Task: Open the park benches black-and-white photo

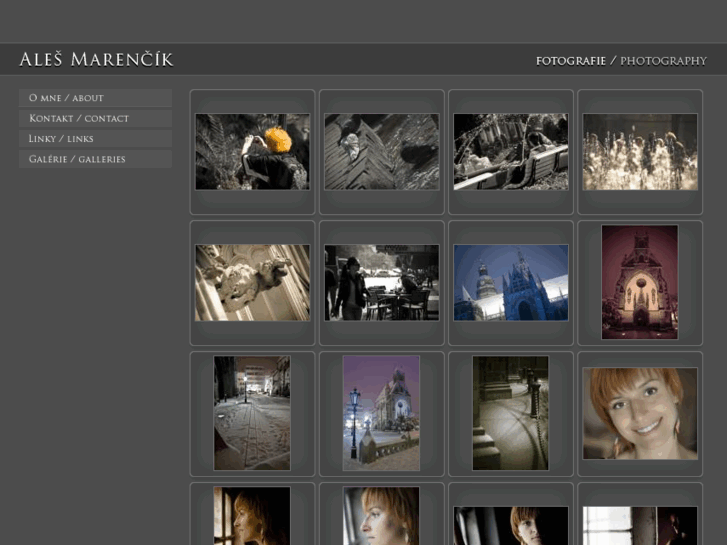Action: [x=511, y=152]
